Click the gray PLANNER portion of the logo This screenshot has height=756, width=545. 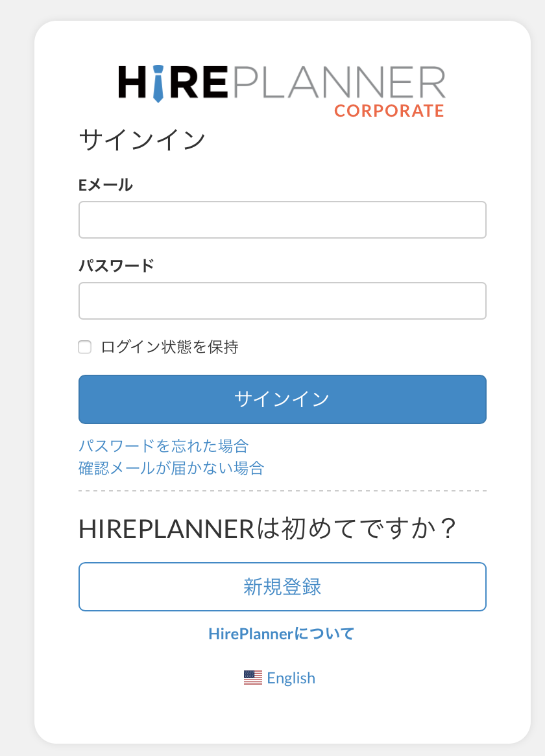tap(337, 82)
